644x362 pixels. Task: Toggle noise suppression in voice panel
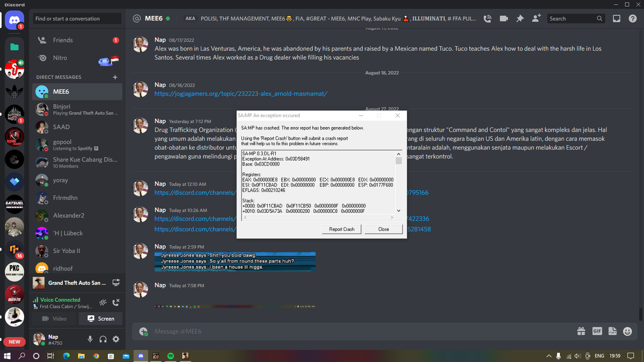tap(103, 302)
